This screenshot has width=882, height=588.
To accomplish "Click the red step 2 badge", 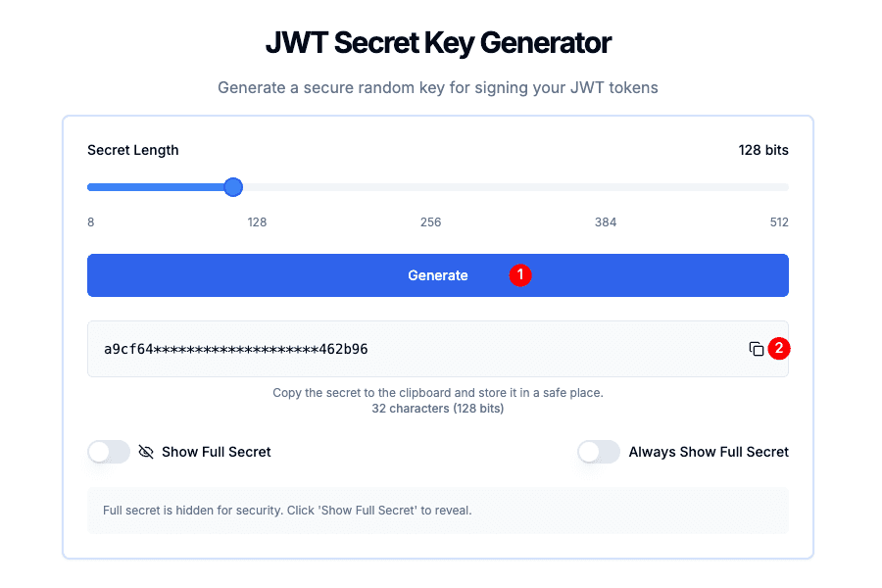I will pos(778,348).
